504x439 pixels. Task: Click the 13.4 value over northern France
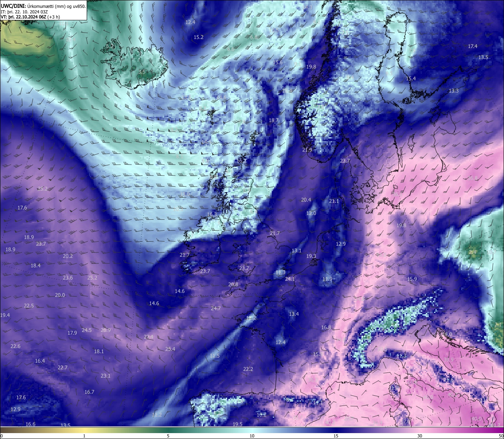(294, 314)
